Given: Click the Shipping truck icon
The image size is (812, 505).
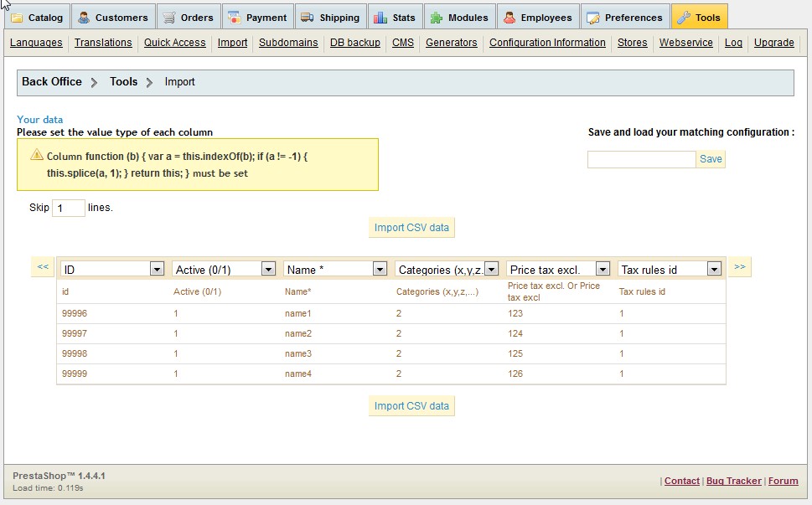Looking at the screenshot, I should [308, 18].
